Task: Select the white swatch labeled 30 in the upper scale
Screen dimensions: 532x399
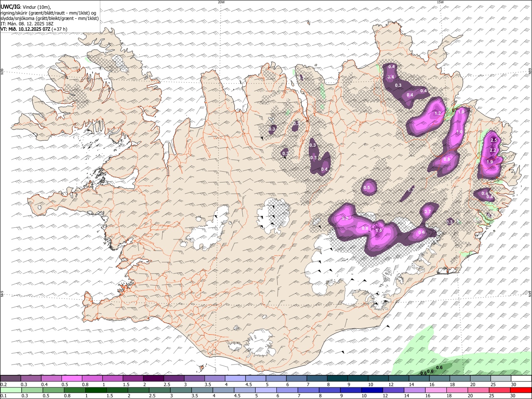Action: (x=521, y=379)
